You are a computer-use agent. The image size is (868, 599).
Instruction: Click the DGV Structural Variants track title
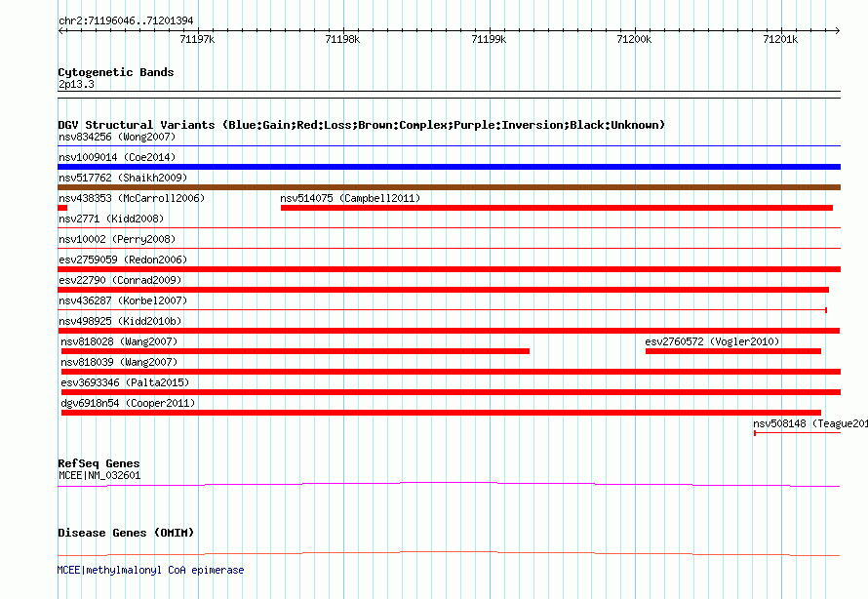coord(361,125)
